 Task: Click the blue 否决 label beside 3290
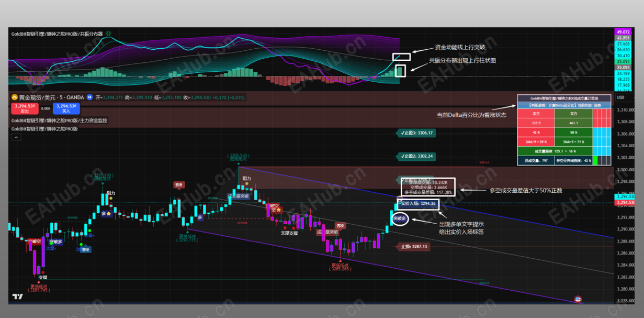pyautogui.click(x=85, y=250)
